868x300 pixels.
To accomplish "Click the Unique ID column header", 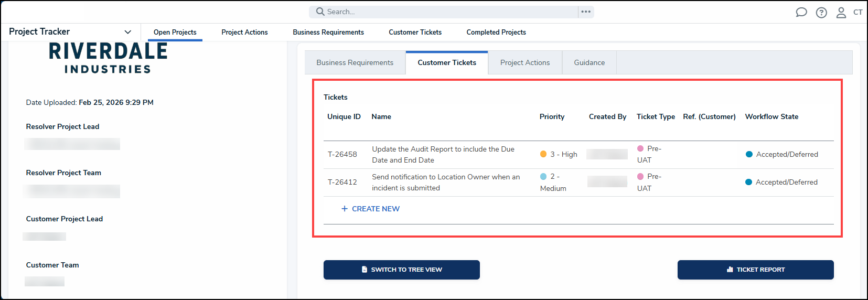I will click(344, 116).
